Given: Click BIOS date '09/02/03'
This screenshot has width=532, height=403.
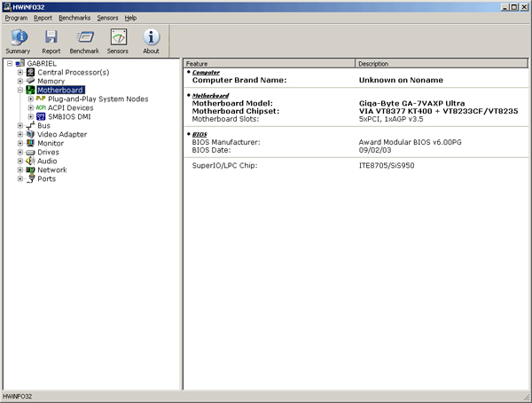Looking at the screenshot, I should coord(375,150).
